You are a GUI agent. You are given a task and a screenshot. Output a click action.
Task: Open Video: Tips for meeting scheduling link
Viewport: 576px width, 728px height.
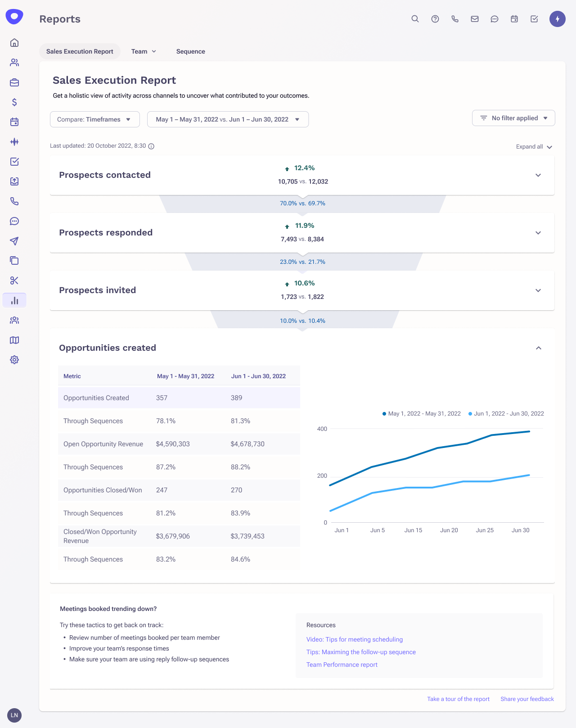[x=355, y=639]
